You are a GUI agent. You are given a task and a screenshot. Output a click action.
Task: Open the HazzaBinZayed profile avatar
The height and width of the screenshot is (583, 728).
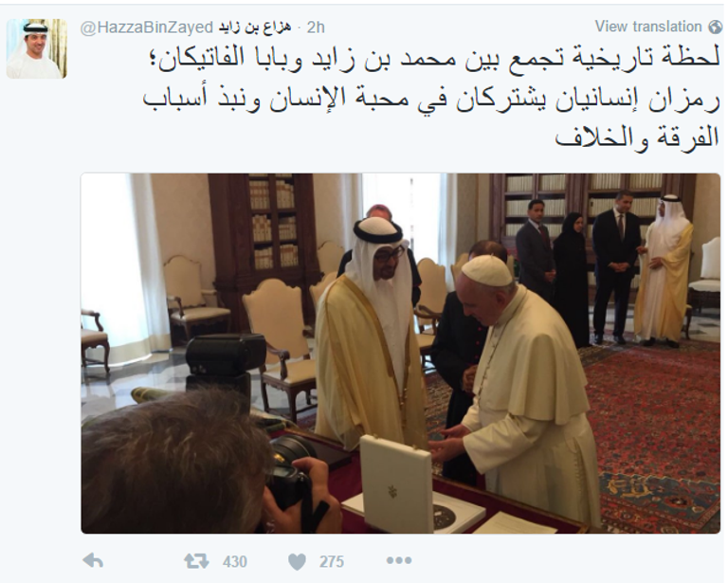click(x=37, y=48)
